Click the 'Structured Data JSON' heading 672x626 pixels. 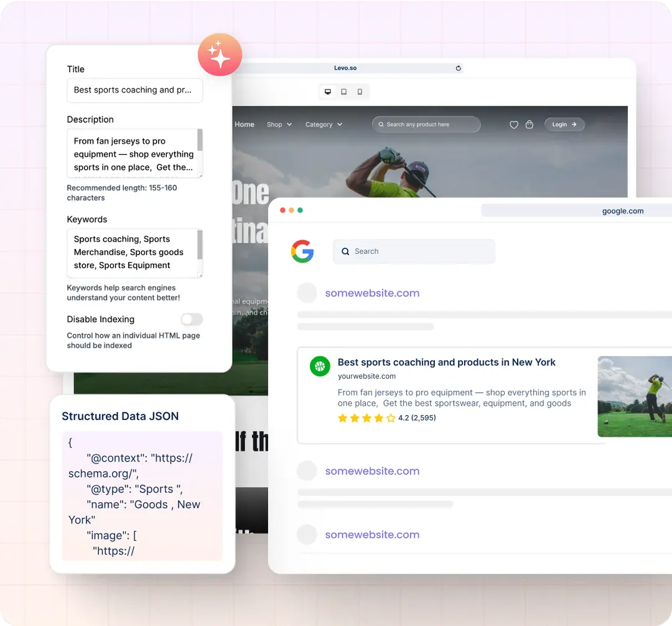120,416
